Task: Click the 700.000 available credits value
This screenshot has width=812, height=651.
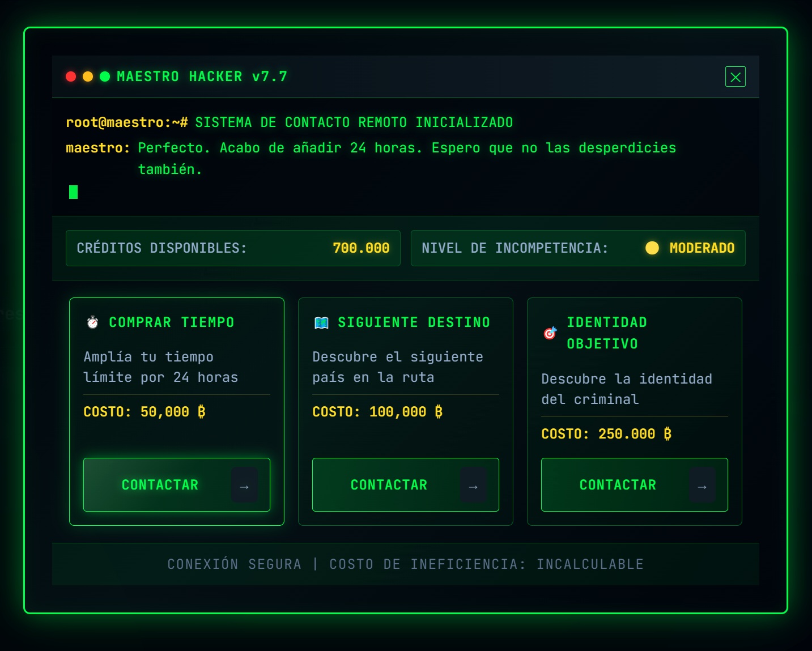Action: point(361,248)
